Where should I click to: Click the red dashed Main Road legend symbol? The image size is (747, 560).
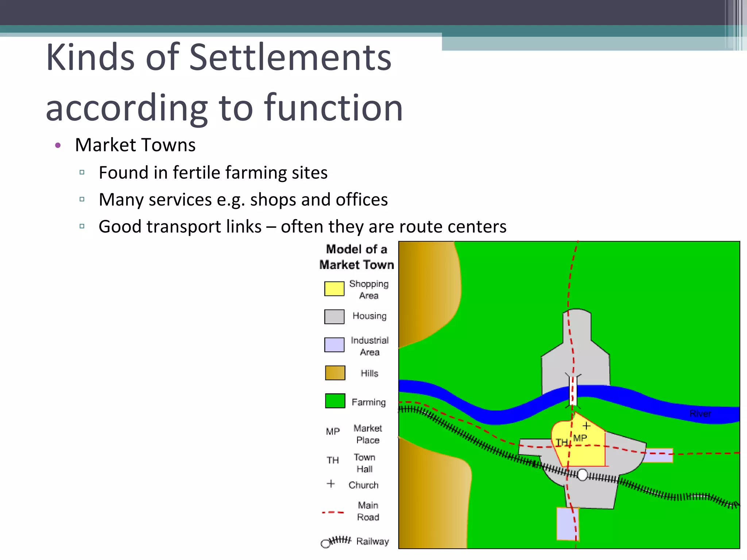[333, 512]
